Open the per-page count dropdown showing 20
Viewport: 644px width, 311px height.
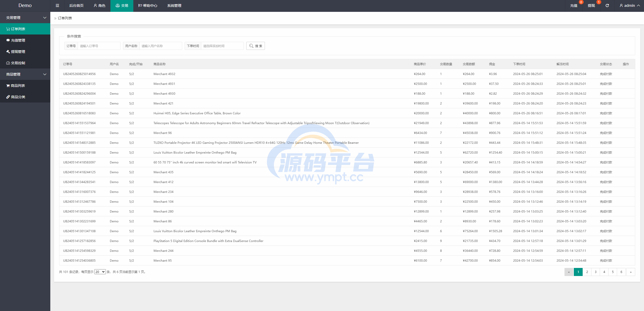pos(100,272)
